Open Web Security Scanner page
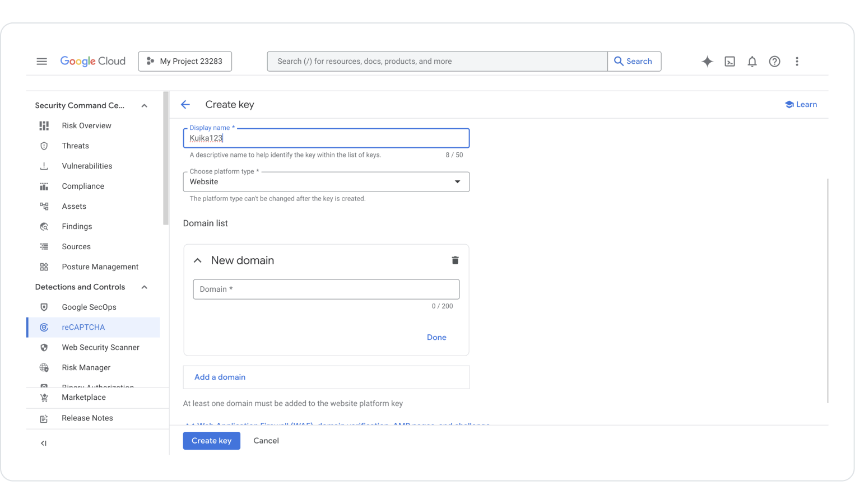The height and width of the screenshot is (504, 855). click(100, 348)
